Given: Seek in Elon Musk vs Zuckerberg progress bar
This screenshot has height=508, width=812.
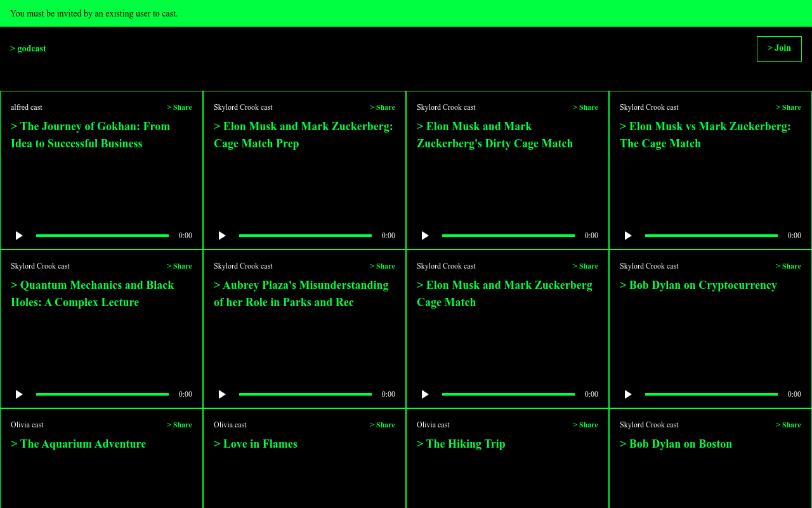Looking at the screenshot, I should pos(711,236).
